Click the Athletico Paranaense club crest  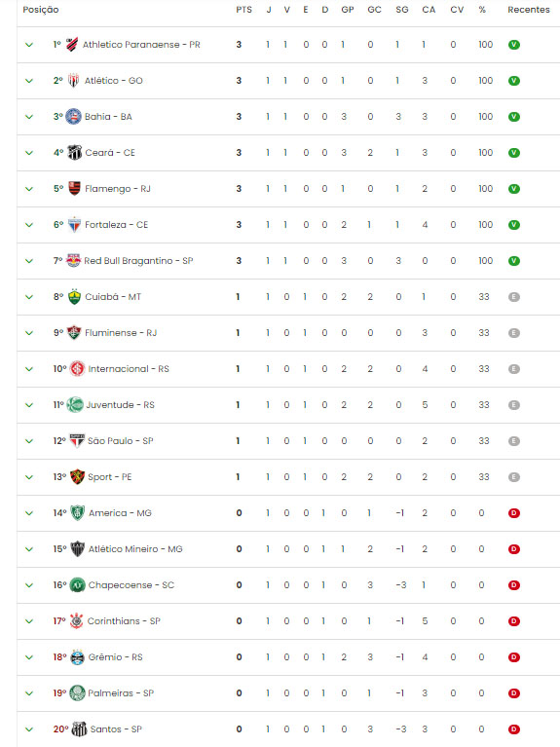click(x=72, y=44)
